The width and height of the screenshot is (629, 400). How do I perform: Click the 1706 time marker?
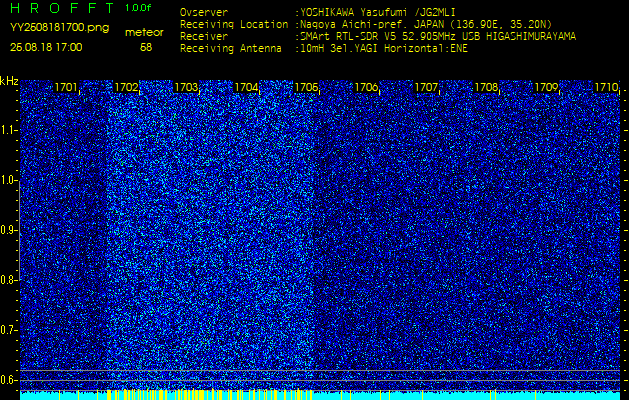pos(366,87)
